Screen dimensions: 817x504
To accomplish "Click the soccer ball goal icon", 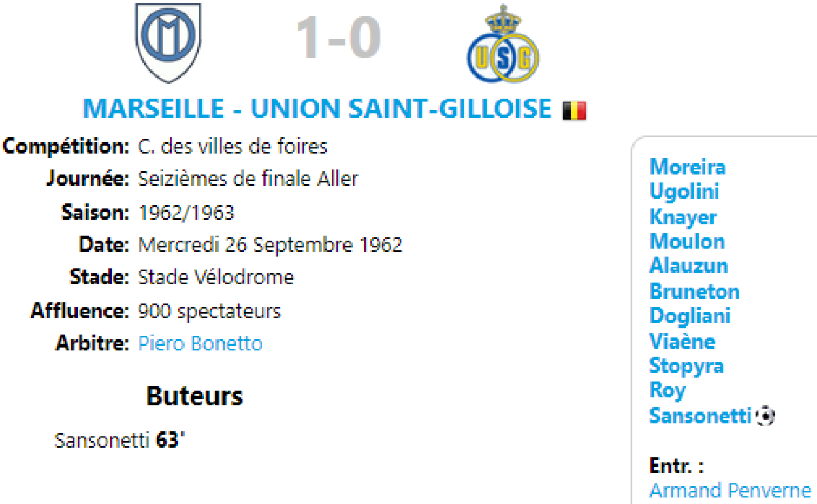I will pyautogui.click(x=766, y=416).
